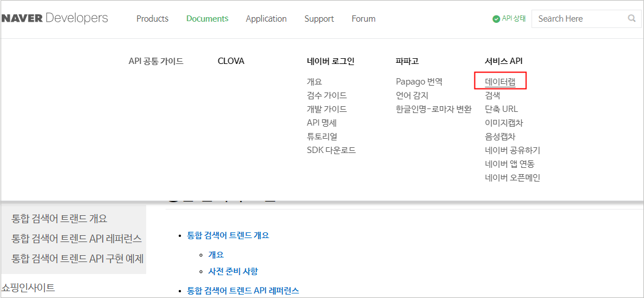
Task: Open the 네이버 로그인 heading
Action: coord(331,62)
